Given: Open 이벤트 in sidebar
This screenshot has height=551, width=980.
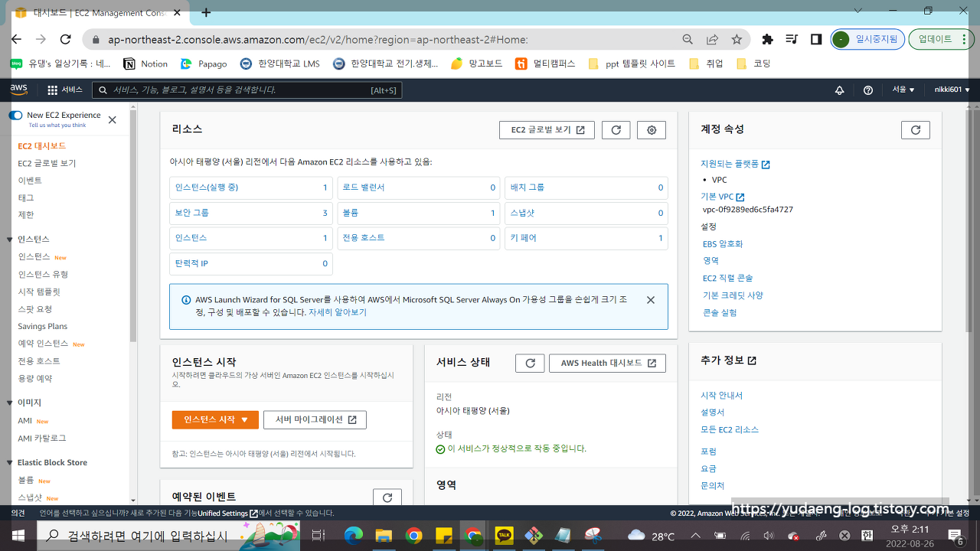Looking at the screenshot, I should coord(30,181).
